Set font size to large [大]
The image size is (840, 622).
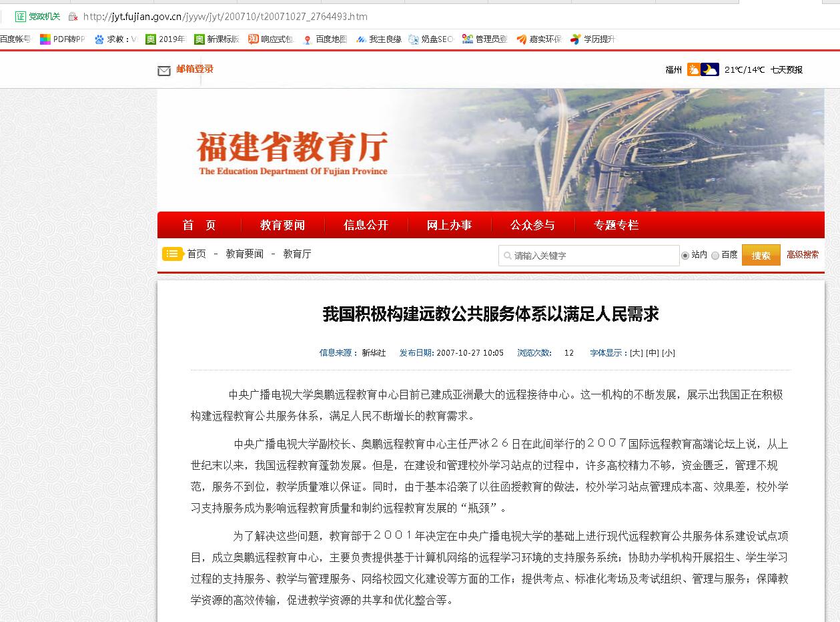coord(637,353)
